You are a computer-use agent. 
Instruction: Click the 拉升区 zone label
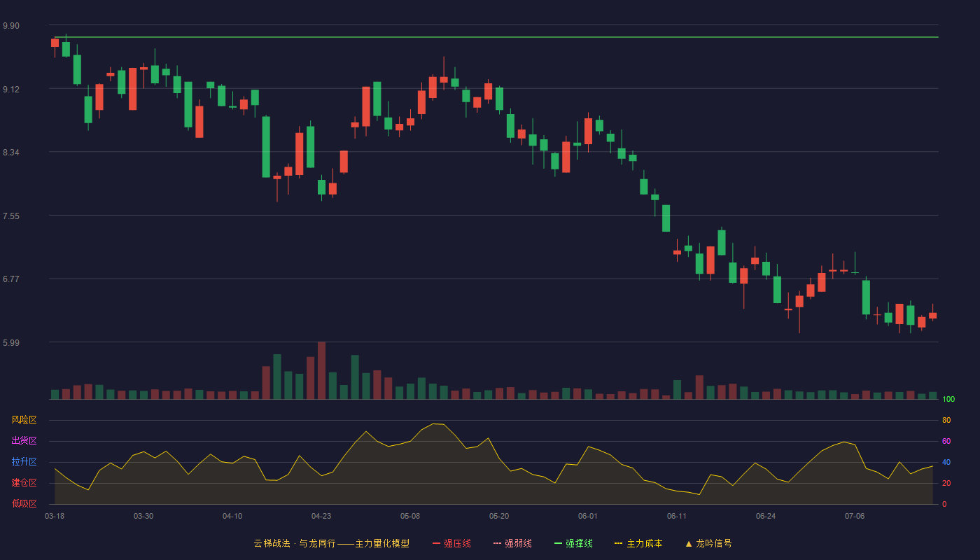pyautogui.click(x=24, y=462)
